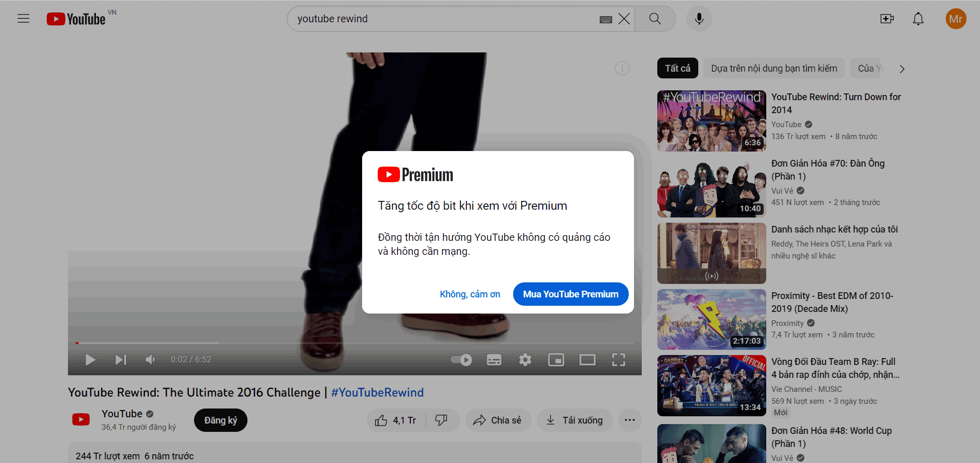
Task: Open Đơn Giản Hóa #48: World Cup title
Action: point(832,437)
